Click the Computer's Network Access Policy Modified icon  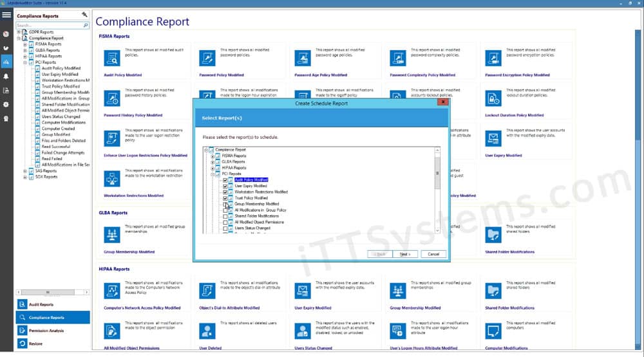[111, 291]
